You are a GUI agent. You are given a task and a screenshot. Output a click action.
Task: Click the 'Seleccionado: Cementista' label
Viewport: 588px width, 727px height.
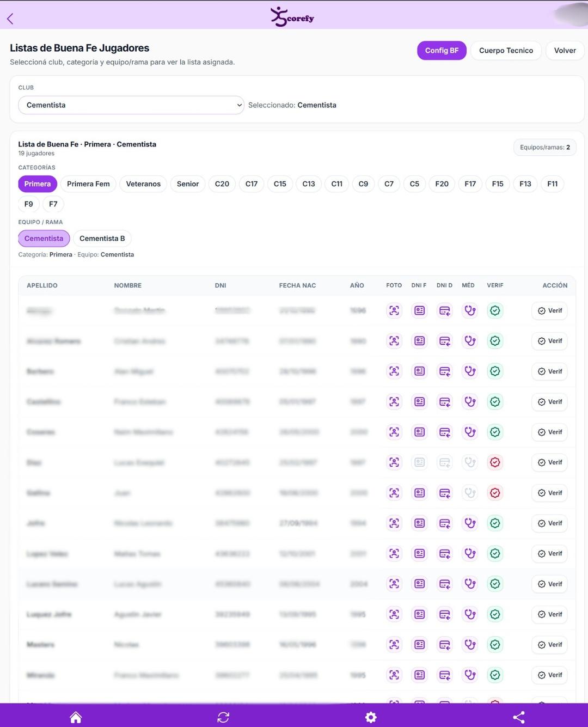coord(292,105)
